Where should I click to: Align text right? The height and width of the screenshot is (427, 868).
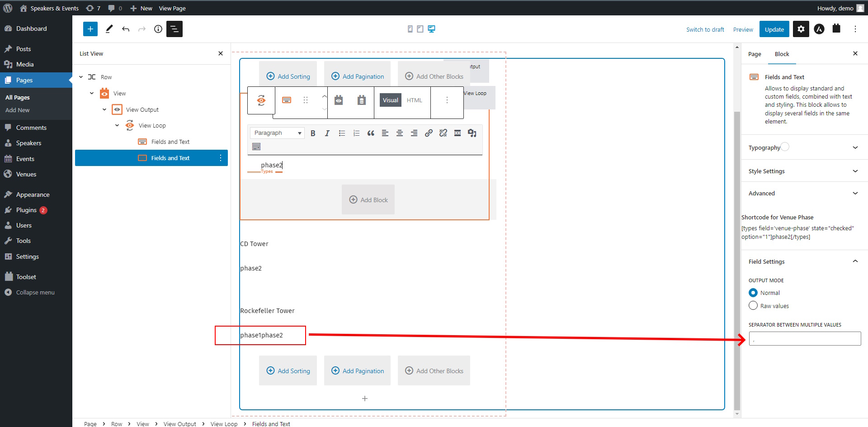414,133
